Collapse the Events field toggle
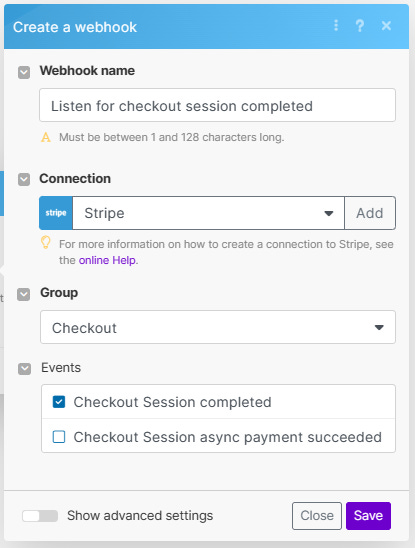The width and height of the screenshot is (415, 548). click(x=24, y=369)
